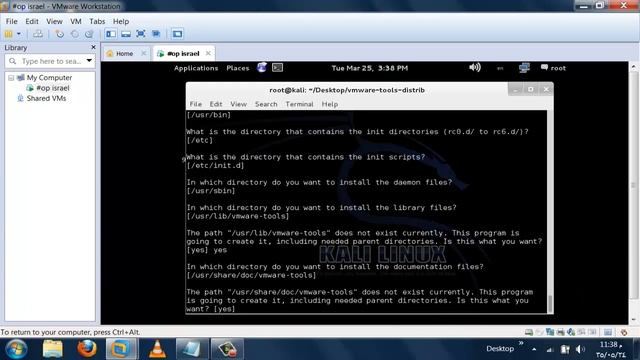The height and width of the screenshot is (360, 640).
Task: Select #op israel VM in library tree
Action: (x=53, y=88)
